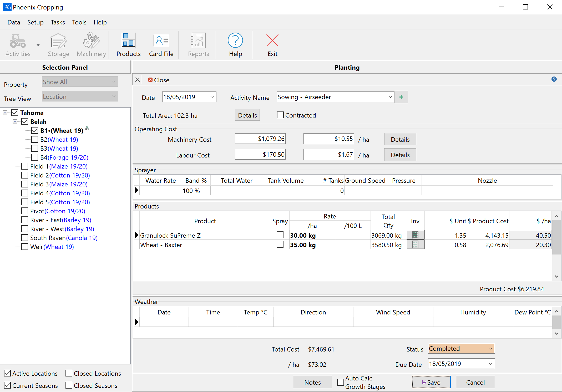Click the Products grid scroll down arrow
The image size is (562, 392).
556,276
